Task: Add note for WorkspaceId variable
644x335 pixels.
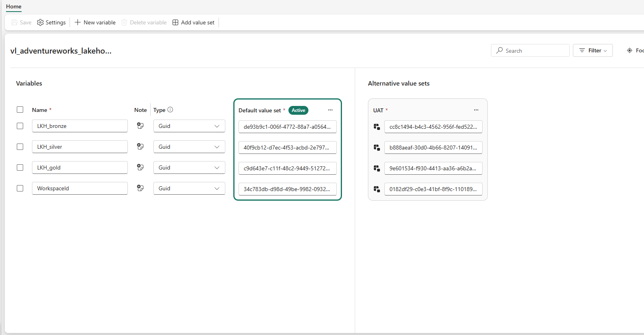Action: point(140,188)
